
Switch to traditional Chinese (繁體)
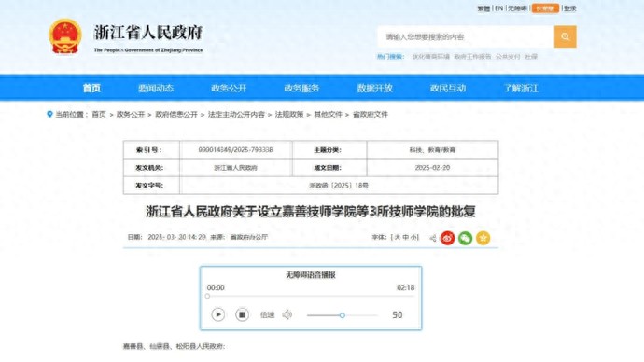click(483, 8)
